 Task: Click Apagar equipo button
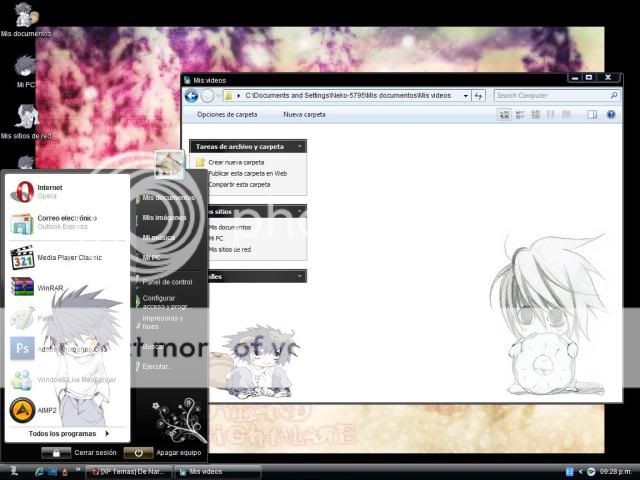[x=162, y=453]
